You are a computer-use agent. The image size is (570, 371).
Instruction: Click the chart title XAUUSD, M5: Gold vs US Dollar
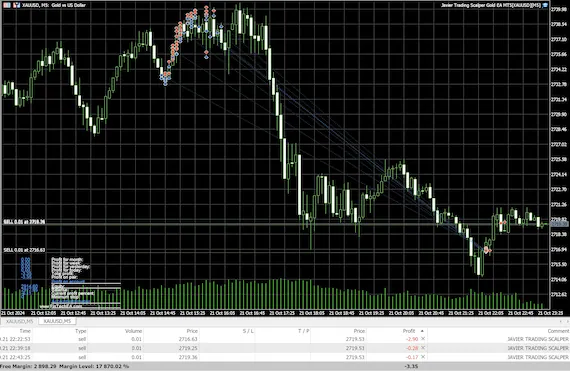(54, 5)
